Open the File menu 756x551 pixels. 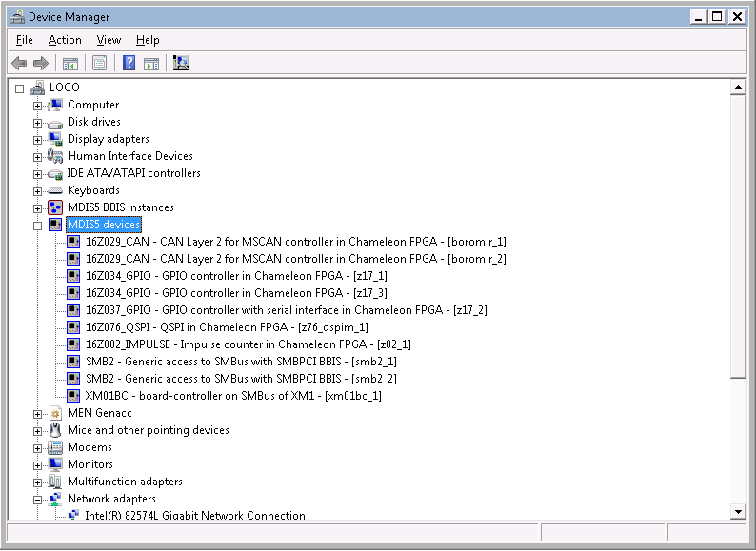click(25, 40)
